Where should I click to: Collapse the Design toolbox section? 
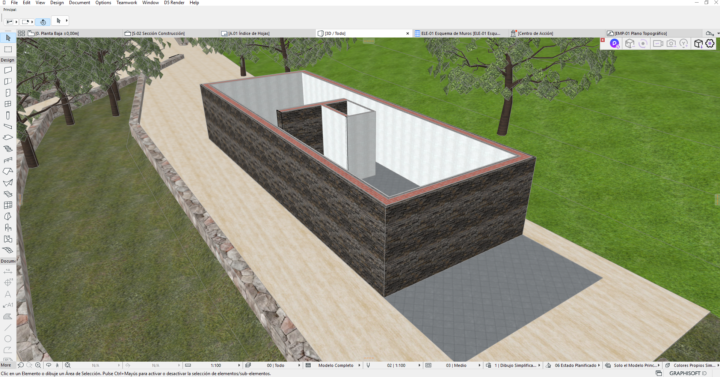click(x=8, y=60)
